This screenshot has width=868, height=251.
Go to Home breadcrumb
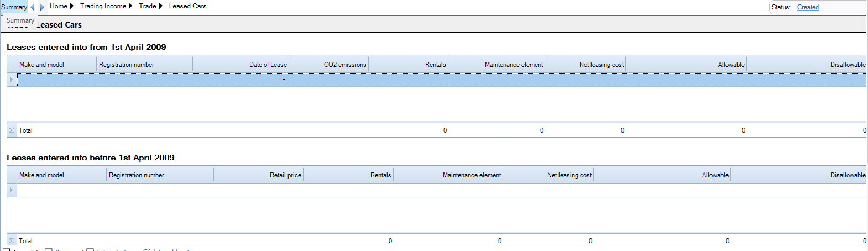click(x=58, y=6)
